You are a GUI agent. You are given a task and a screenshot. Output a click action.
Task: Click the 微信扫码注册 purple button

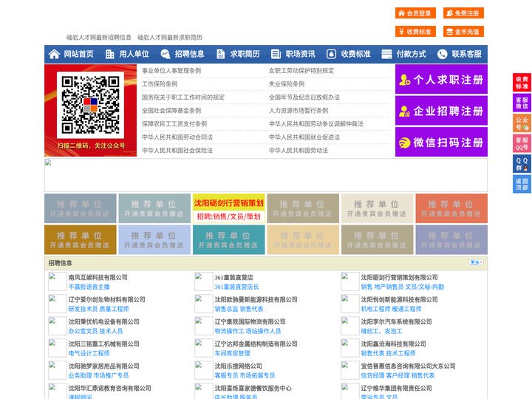[x=441, y=142]
